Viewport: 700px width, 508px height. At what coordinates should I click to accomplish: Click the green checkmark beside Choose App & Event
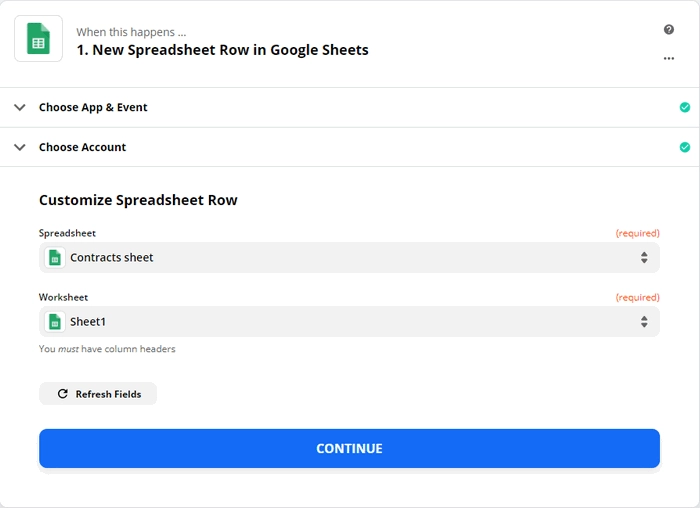coord(684,107)
